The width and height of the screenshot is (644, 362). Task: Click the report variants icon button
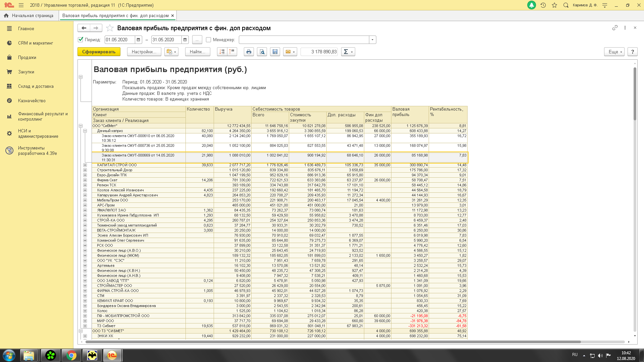pyautogui.click(x=171, y=52)
